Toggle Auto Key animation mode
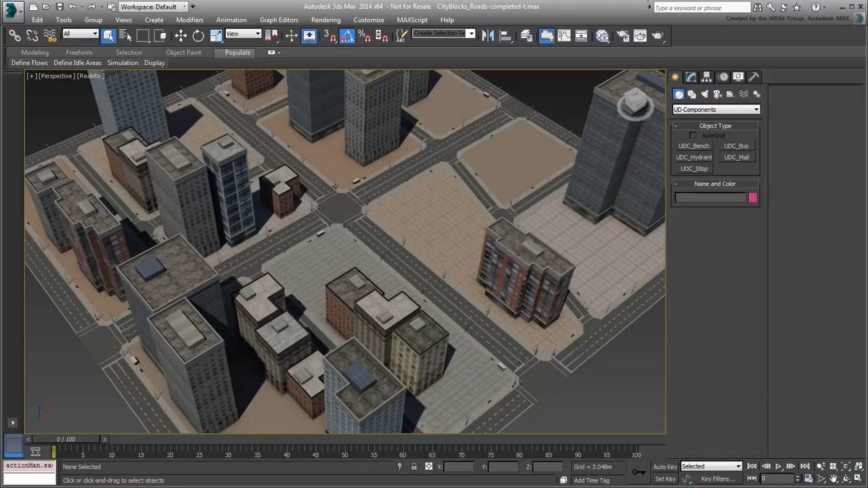868x488 pixels. 665,466
